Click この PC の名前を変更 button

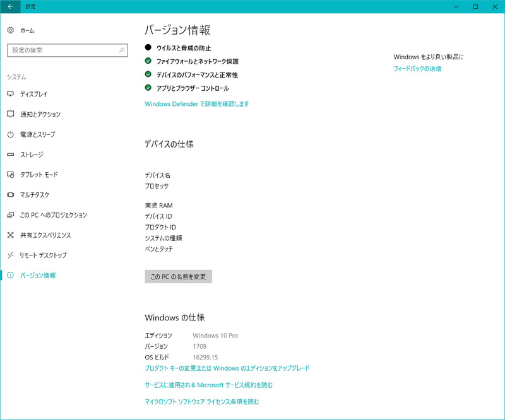(x=179, y=276)
